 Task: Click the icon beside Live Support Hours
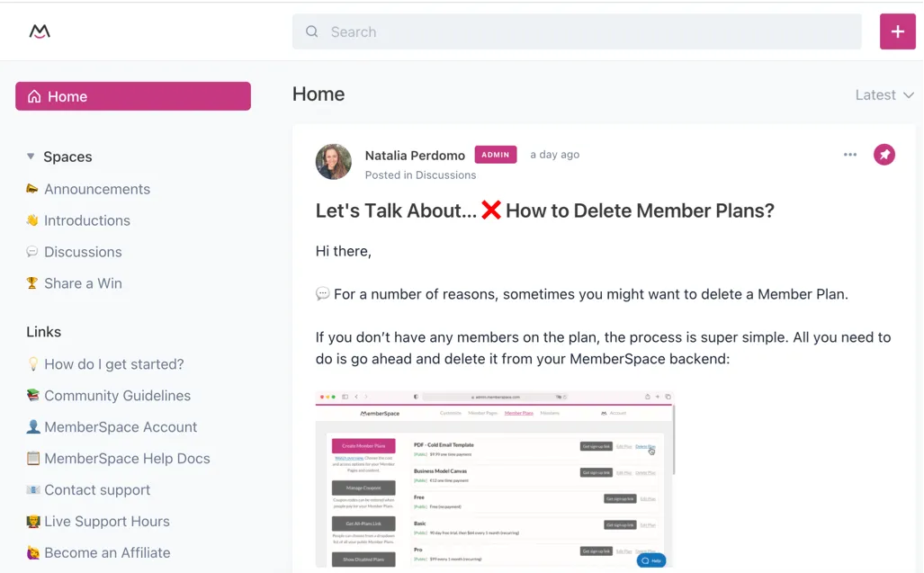[x=33, y=521]
